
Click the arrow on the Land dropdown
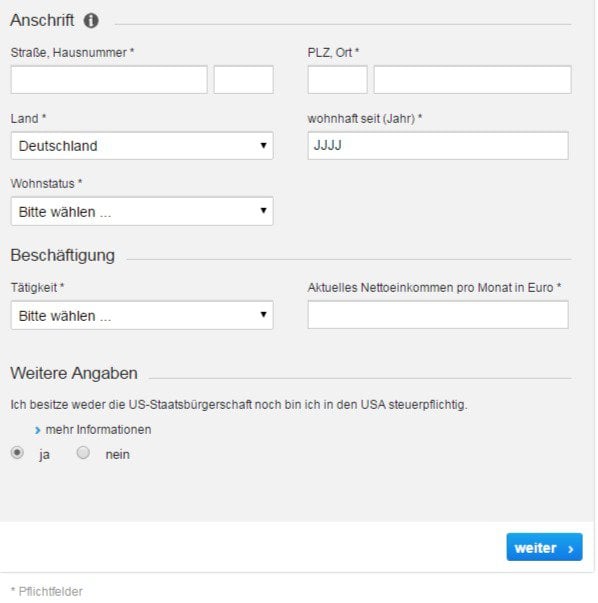click(x=263, y=145)
